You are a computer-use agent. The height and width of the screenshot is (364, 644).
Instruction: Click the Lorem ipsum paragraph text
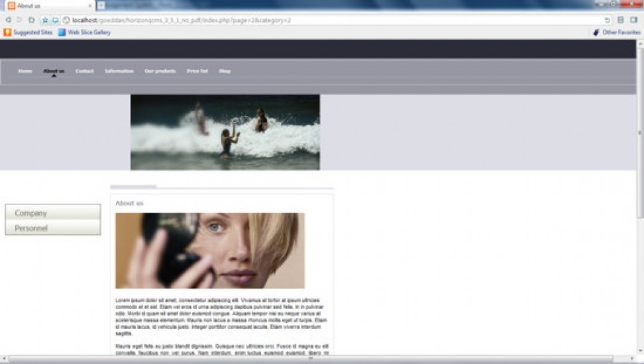tap(221, 317)
